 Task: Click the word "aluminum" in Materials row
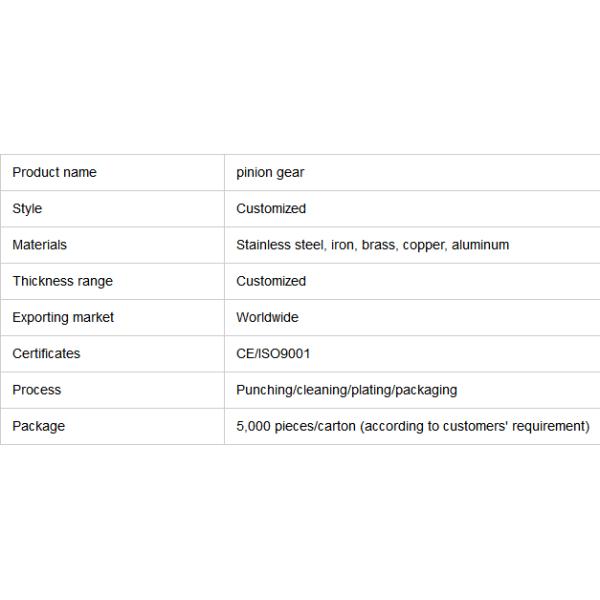(480, 245)
